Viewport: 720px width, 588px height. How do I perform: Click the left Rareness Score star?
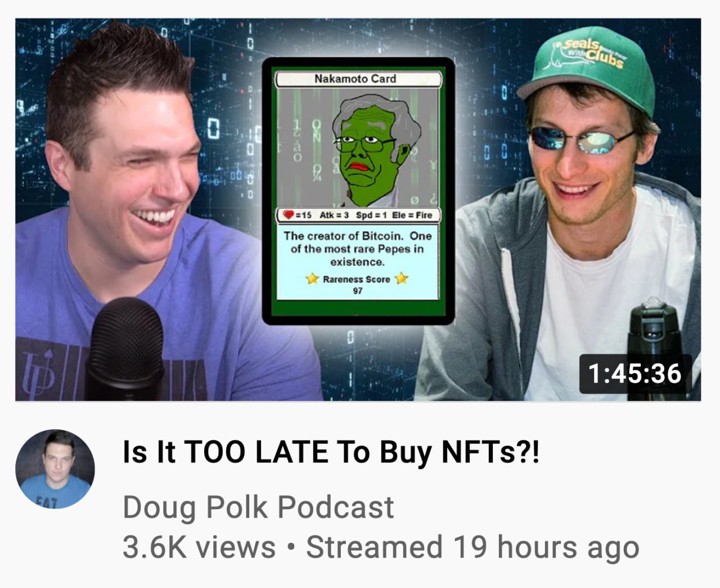click(x=312, y=279)
